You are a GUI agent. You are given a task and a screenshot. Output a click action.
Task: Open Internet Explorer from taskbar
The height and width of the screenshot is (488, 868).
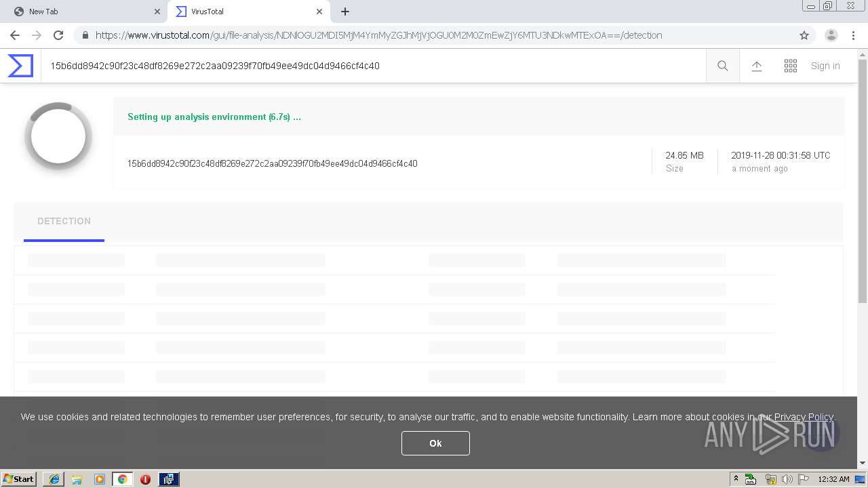pos(54,479)
